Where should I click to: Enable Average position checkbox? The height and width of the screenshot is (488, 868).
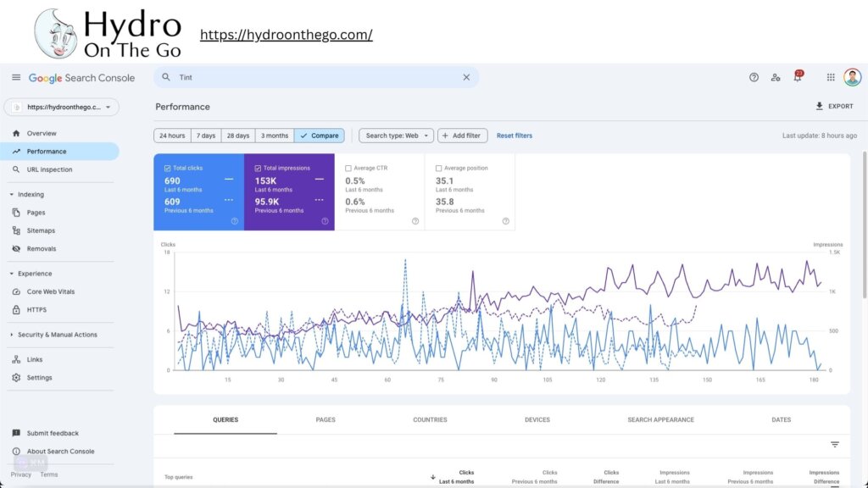pos(438,169)
